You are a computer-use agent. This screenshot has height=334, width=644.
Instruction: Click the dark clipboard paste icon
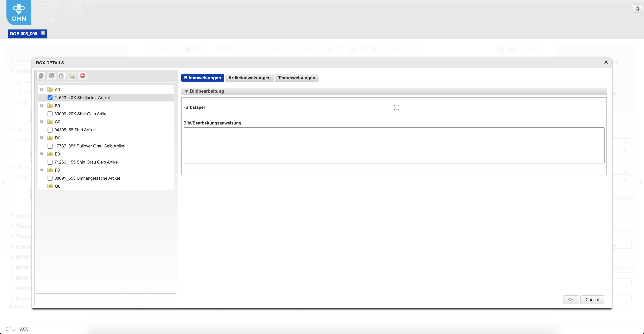click(41, 76)
